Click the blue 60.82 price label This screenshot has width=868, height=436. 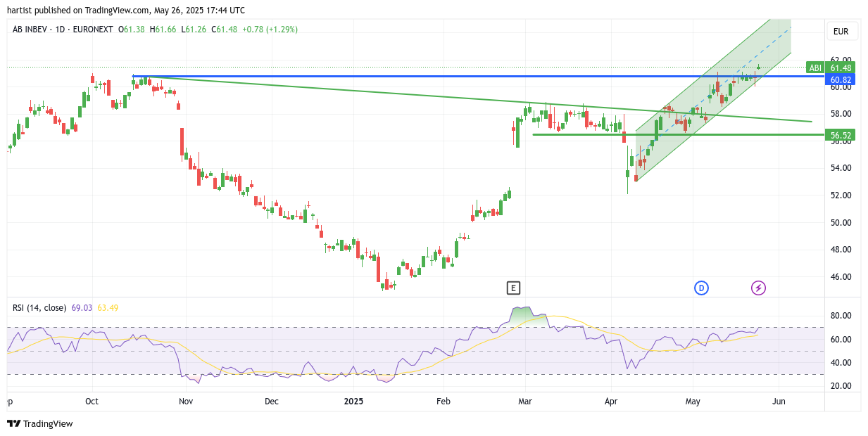coord(841,79)
